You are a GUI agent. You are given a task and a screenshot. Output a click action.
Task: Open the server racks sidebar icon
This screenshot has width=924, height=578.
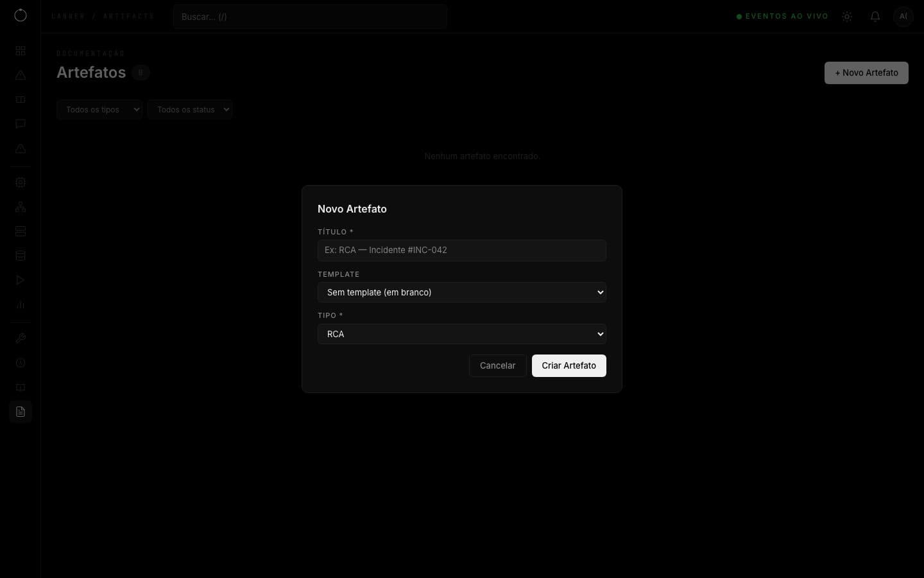[21, 231]
